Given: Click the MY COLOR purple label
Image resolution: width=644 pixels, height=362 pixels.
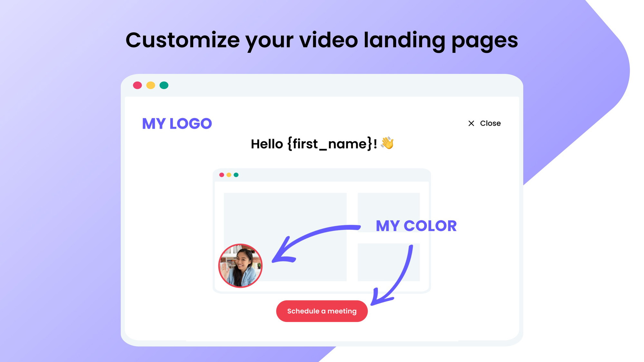Looking at the screenshot, I should [x=416, y=226].
